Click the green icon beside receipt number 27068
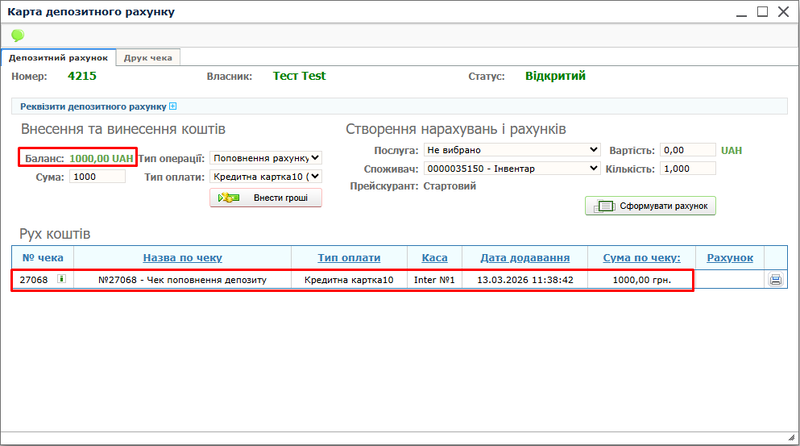 61,280
